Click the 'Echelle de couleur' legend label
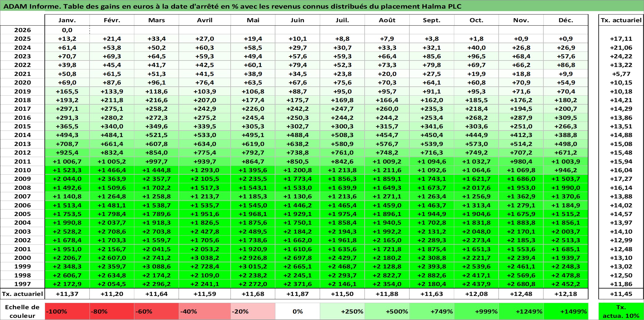This screenshot has width=644, height=320. 23,311
